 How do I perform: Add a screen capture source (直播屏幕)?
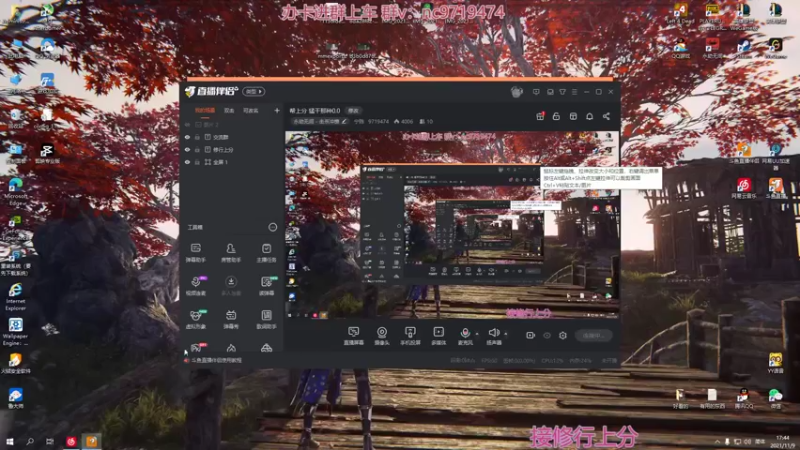pos(353,336)
